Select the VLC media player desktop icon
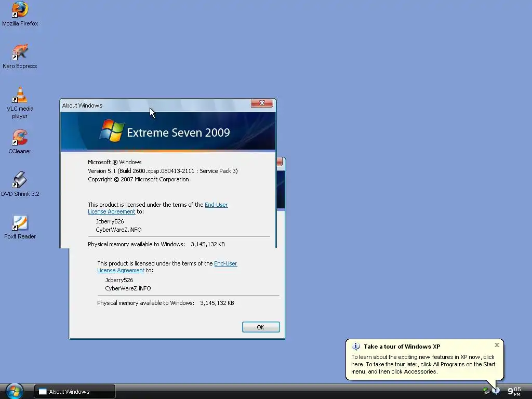This screenshot has height=399, width=532. (20, 102)
